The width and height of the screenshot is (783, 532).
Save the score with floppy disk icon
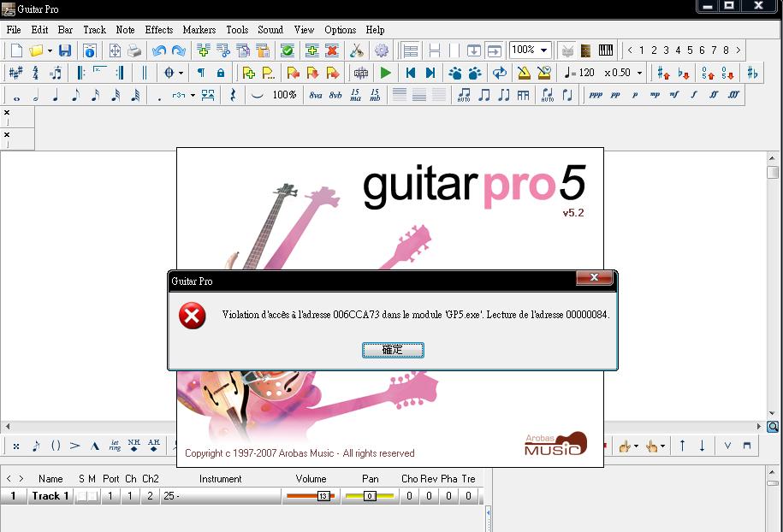click(65, 50)
